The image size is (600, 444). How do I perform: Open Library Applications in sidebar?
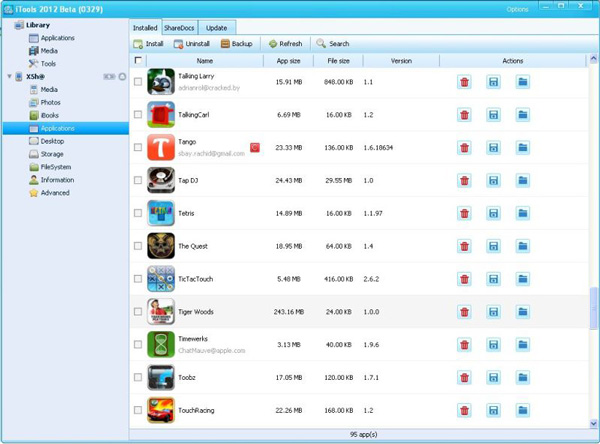click(52, 38)
